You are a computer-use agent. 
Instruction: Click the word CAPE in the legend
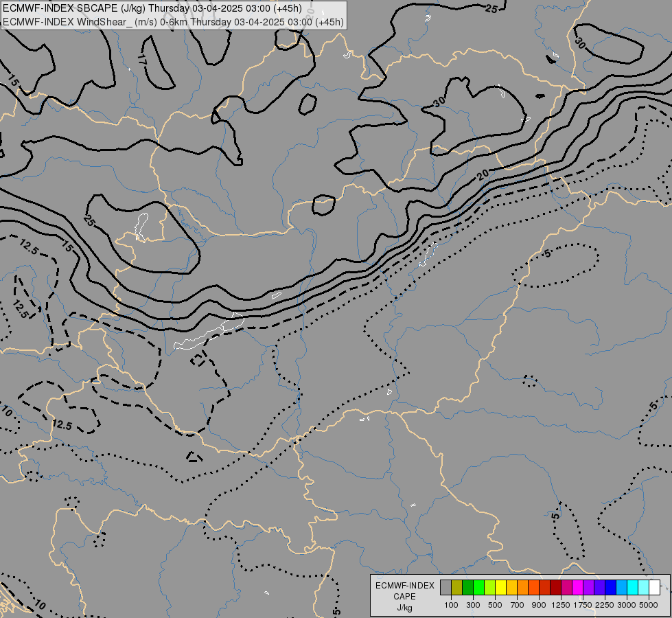tap(404, 597)
